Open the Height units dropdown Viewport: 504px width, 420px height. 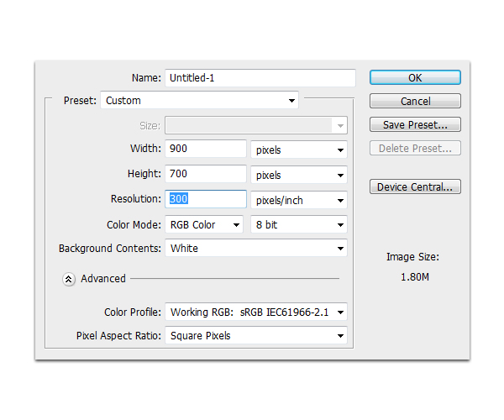click(299, 176)
